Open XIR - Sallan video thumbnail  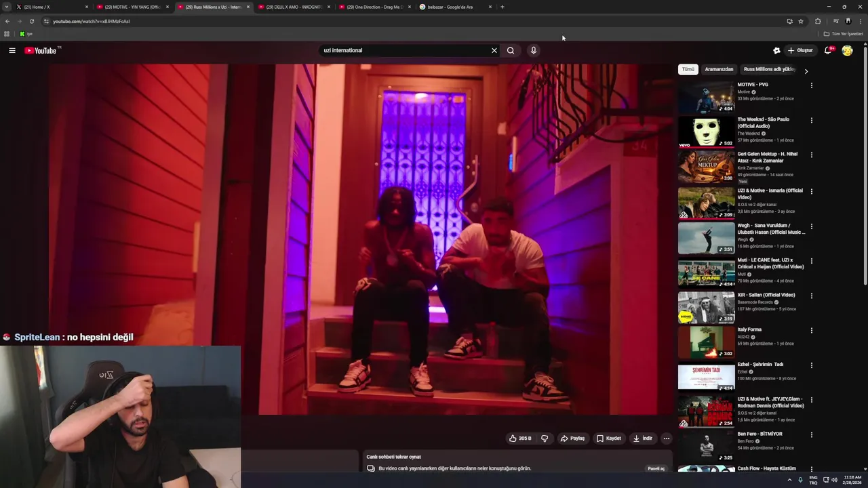(x=706, y=307)
